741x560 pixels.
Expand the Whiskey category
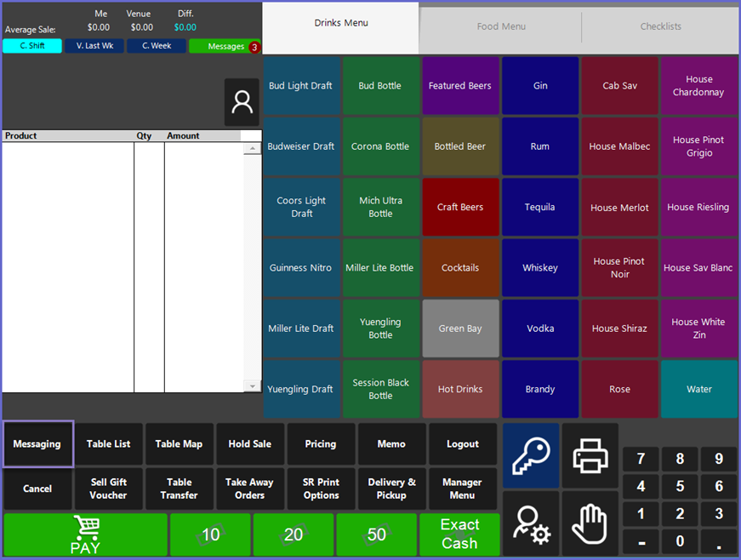tap(540, 268)
